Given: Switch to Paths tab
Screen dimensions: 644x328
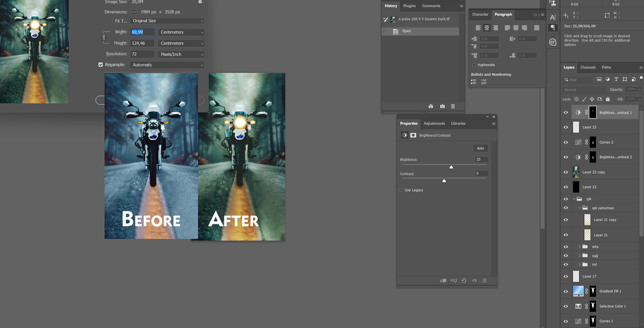Looking at the screenshot, I should tap(606, 67).
